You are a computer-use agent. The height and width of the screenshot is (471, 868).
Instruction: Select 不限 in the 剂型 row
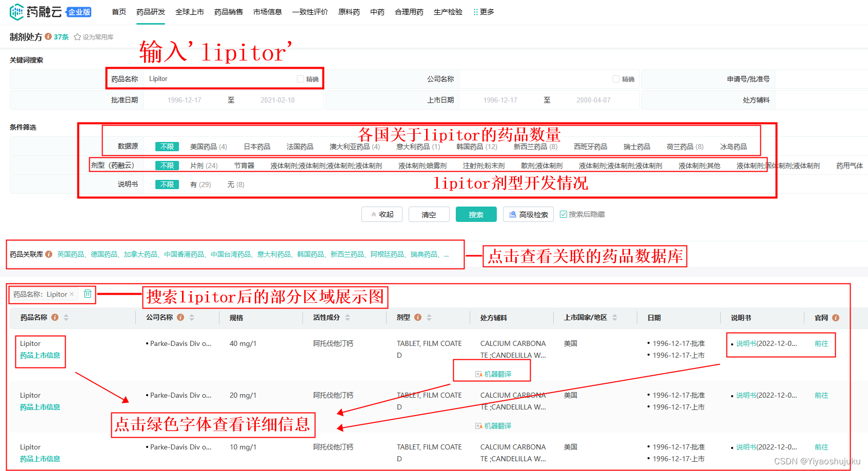tap(167, 166)
